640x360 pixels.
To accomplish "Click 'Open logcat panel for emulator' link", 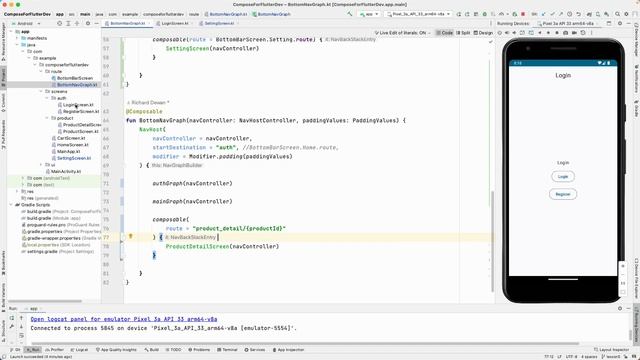I will point(124,319).
